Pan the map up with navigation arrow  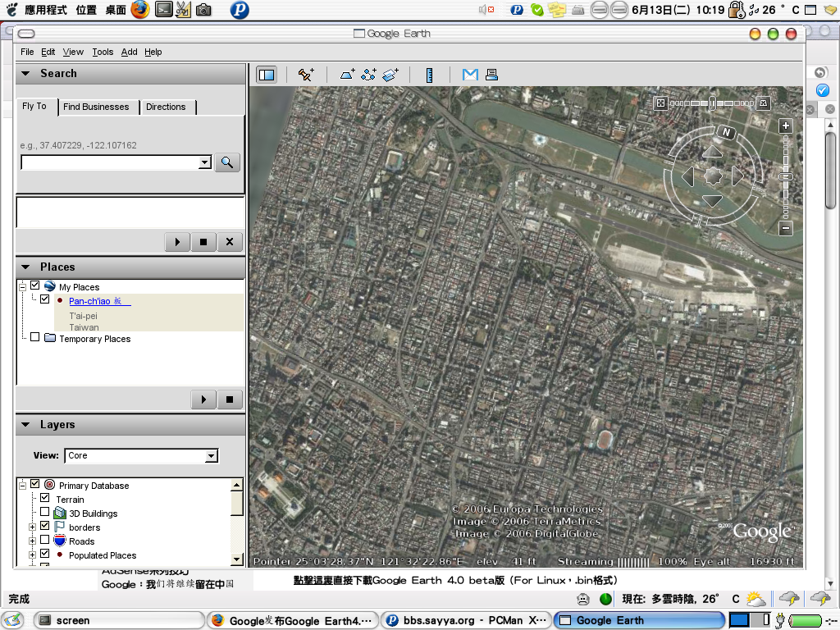tap(713, 152)
